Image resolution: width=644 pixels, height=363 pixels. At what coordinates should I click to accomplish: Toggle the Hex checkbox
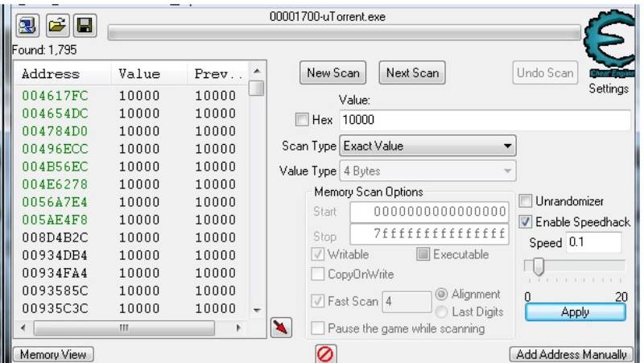302,120
